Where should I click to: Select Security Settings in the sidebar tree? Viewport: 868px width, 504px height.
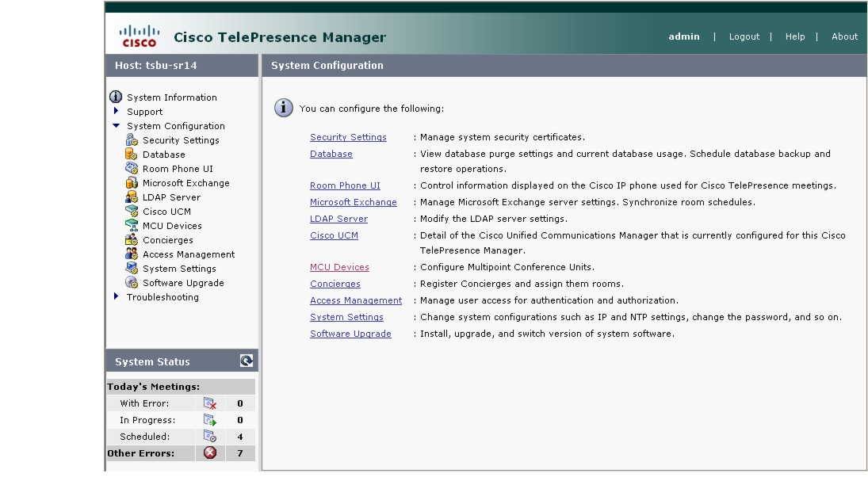[181, 140]
